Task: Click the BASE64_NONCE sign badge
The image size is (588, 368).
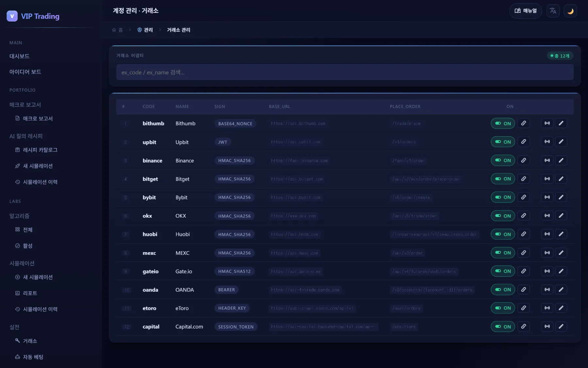Action: (x=235, y=124)
